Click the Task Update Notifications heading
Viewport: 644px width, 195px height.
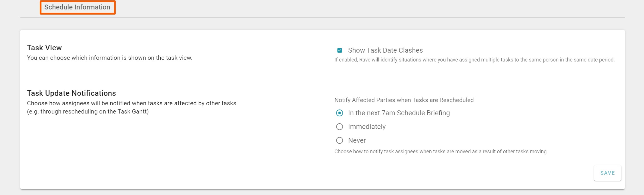(71, 93)
